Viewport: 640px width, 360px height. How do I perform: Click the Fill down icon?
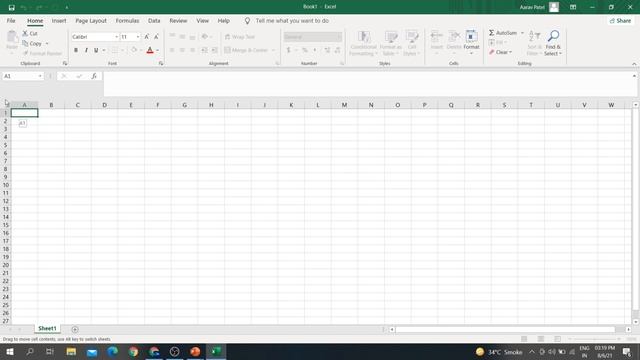tap(492, 42)
